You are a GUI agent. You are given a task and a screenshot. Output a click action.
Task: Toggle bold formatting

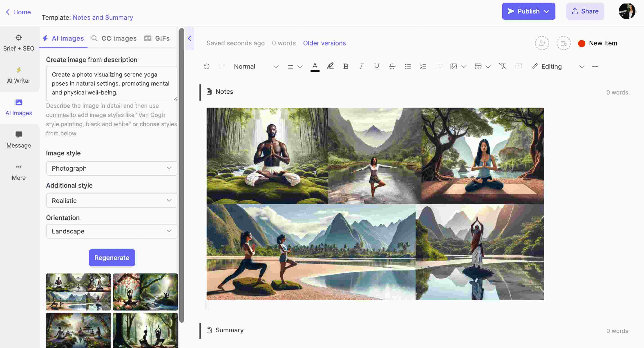tap(346, 66)
